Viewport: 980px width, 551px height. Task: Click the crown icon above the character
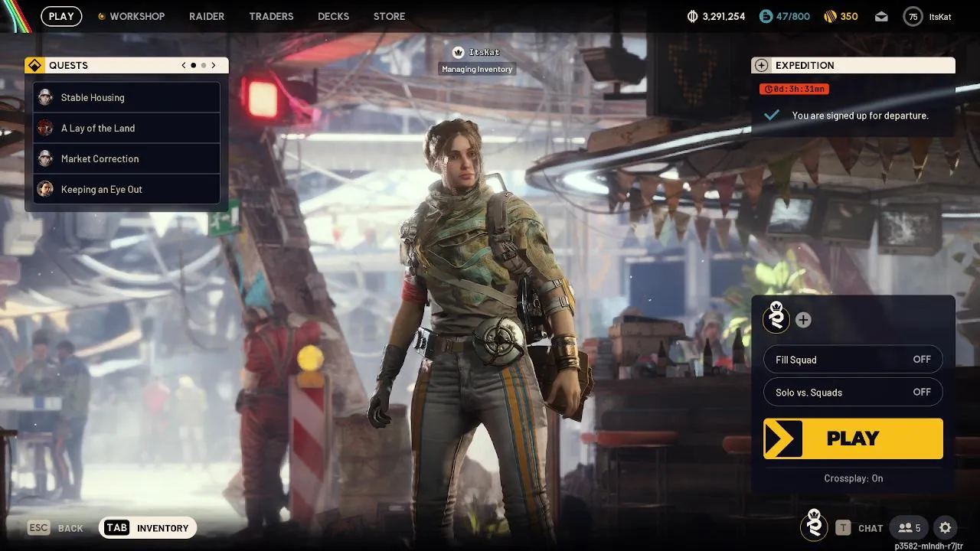[458, 52]
